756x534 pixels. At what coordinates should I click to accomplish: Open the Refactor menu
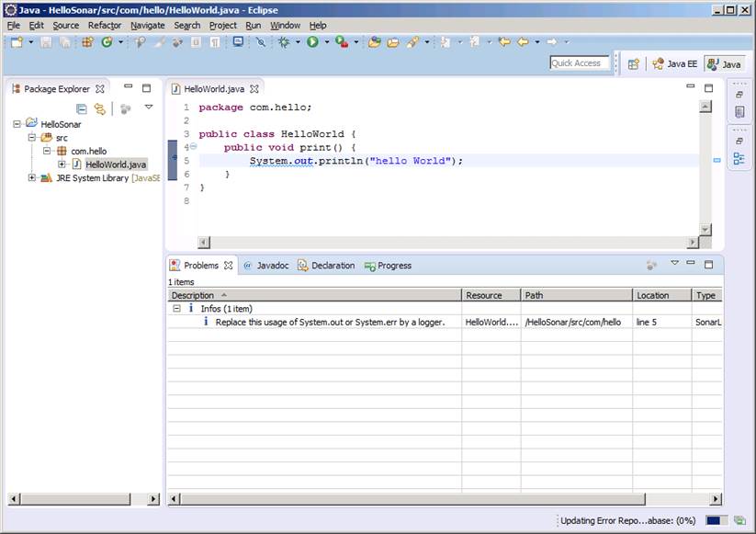pyautogui.click(x=104, y=26)
